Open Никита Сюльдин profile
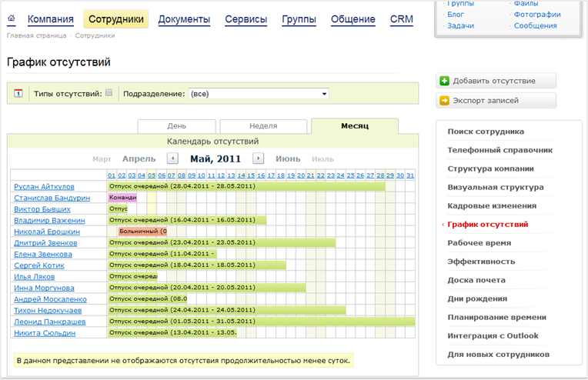 point(45,333)
